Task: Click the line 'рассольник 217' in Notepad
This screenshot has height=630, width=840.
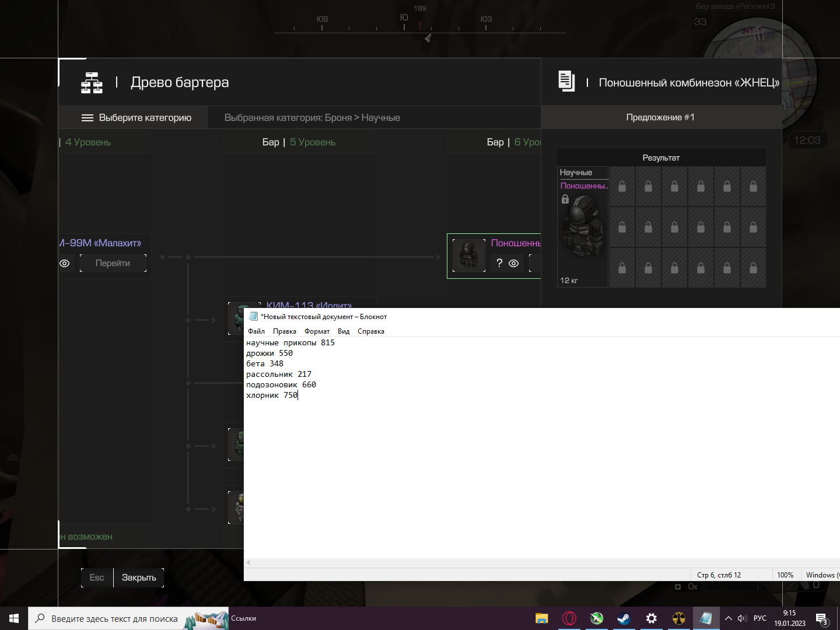Action: coord(279,374)
